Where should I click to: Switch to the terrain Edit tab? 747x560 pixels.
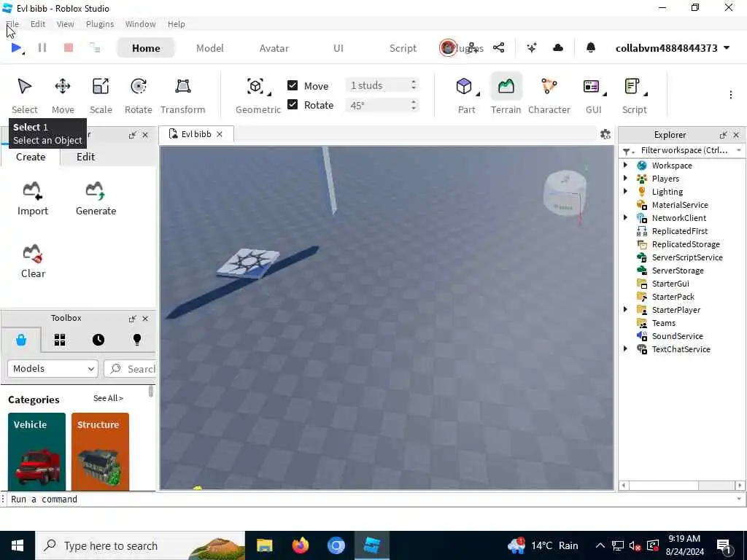[86, 157]
